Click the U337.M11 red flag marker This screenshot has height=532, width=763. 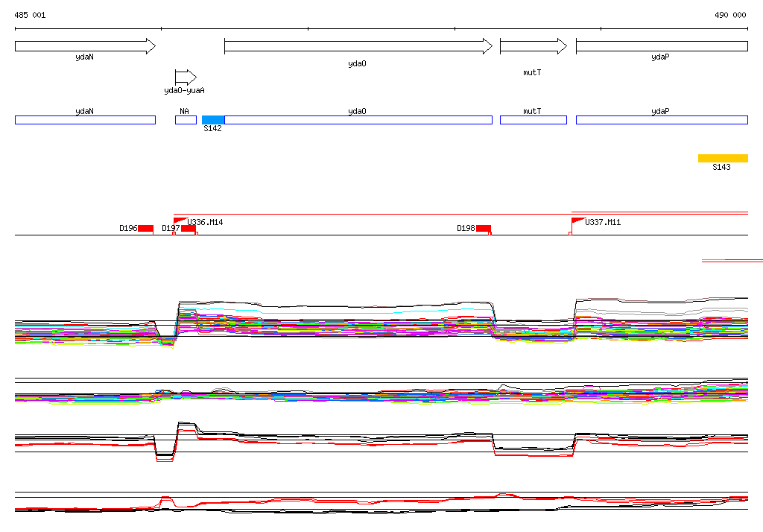pyautogui.click(x=577, y=221)
